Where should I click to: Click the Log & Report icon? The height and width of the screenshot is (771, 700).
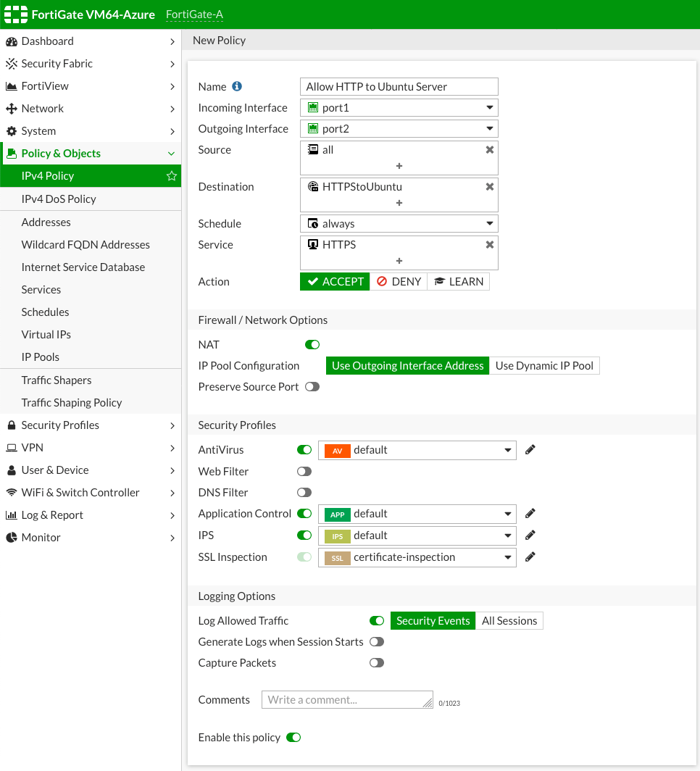(x=12, y=515)
